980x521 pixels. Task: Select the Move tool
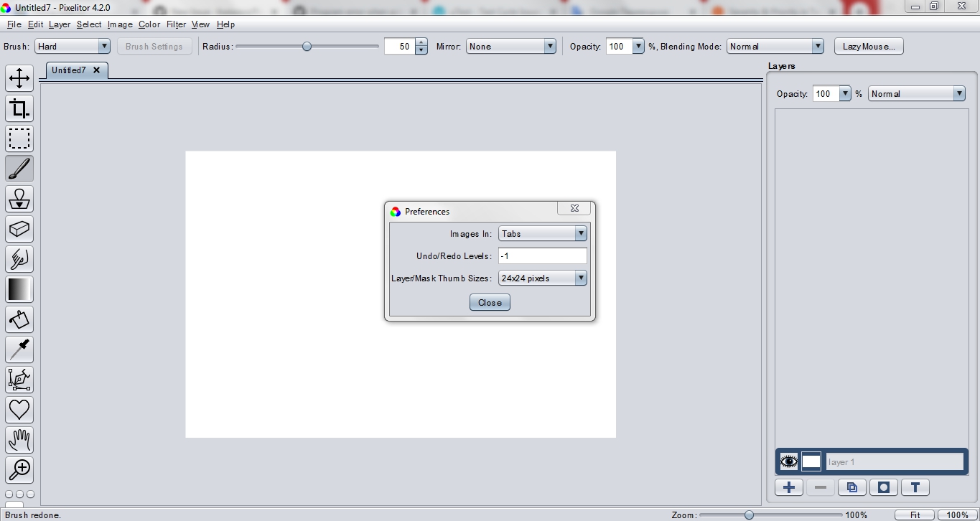point(19,78)
